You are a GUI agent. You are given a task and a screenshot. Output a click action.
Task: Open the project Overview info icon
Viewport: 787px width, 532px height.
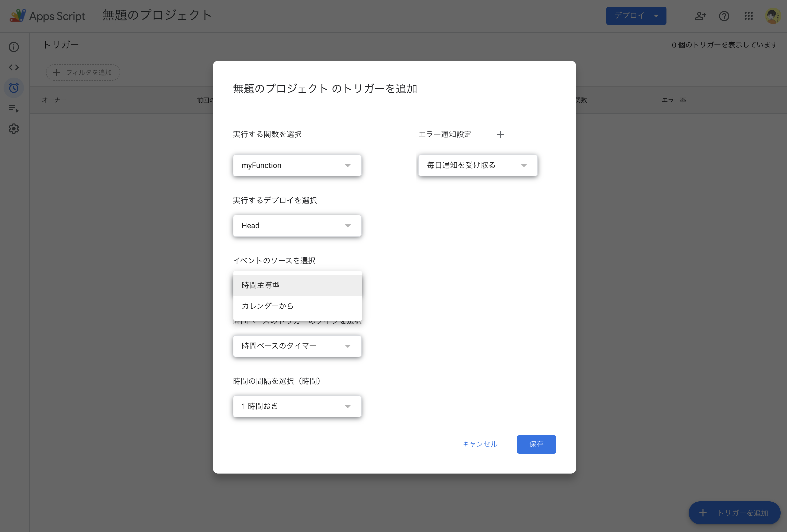coord(14,47)
